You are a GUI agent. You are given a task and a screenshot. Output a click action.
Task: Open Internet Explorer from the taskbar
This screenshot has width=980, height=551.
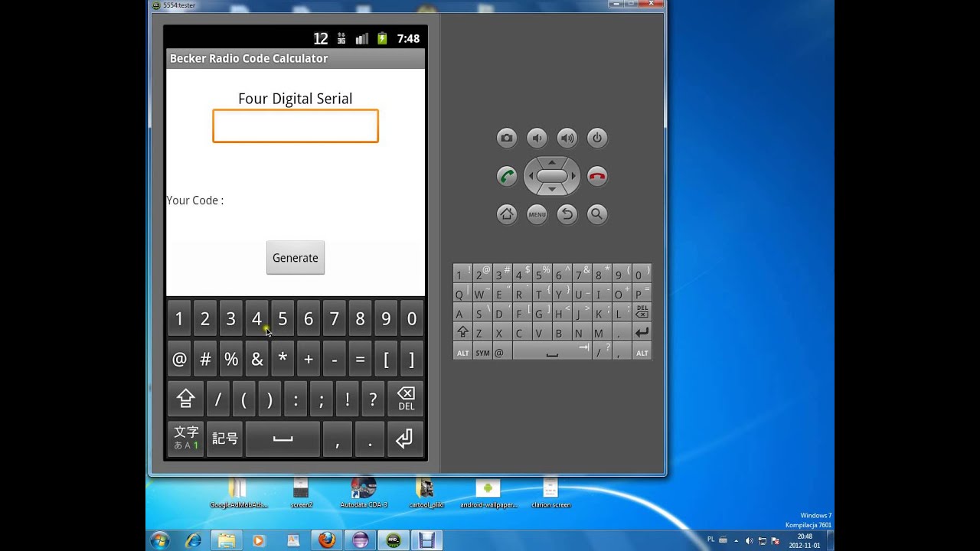[x=194, y=540]
